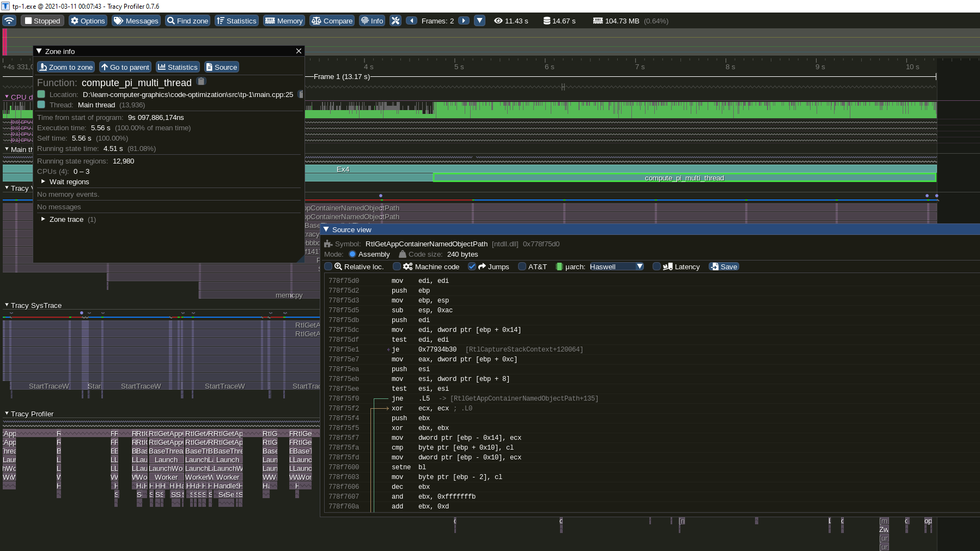Collapse the Zone info window triangle
This screenshot has height=551, width=980.
click(x=39, y=51)
